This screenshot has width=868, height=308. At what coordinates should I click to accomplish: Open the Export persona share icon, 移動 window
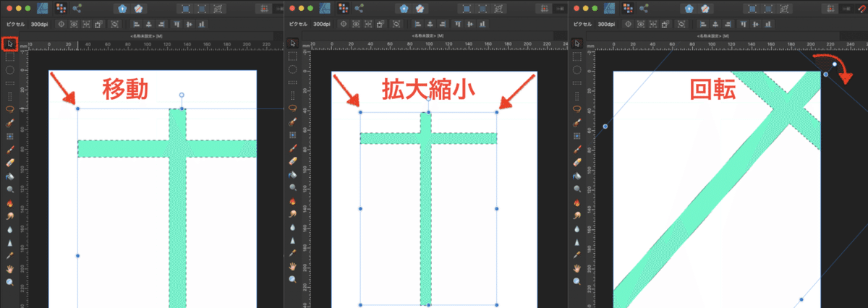(x=77, y=9)
